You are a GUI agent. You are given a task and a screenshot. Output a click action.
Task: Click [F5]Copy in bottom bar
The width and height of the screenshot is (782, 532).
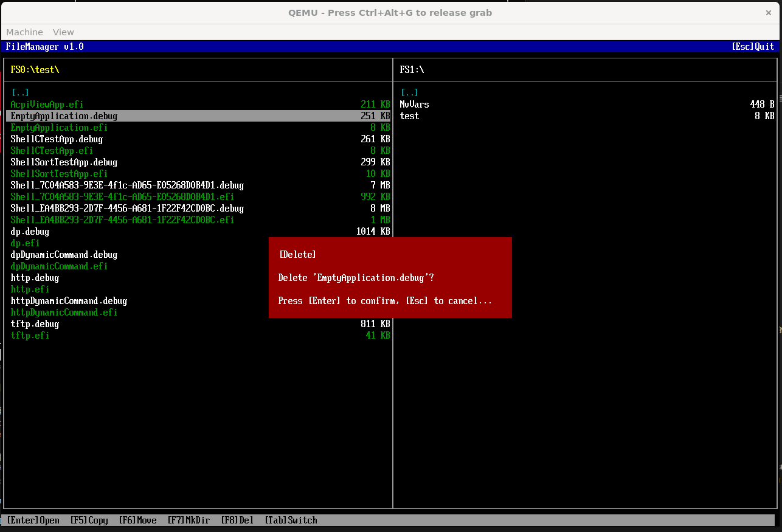point(89,520)
